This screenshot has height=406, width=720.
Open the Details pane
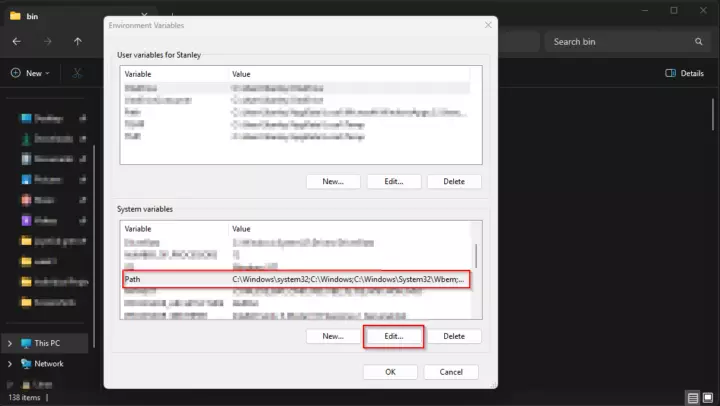click(x=685, y=73)
